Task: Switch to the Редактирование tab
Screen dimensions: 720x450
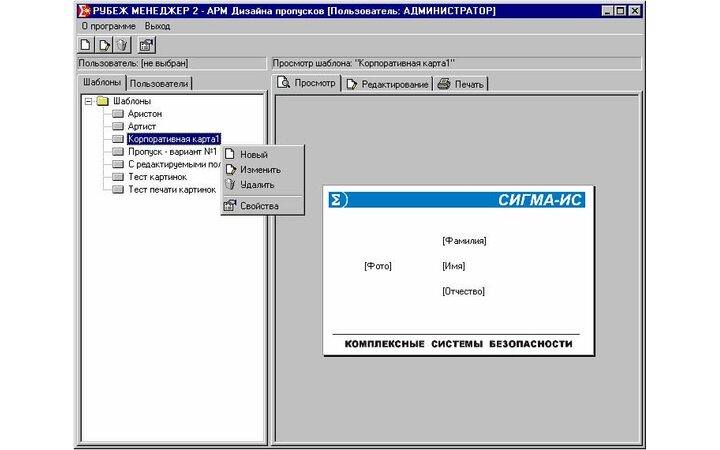Action: pyautogui.click(x=387, y=84)
